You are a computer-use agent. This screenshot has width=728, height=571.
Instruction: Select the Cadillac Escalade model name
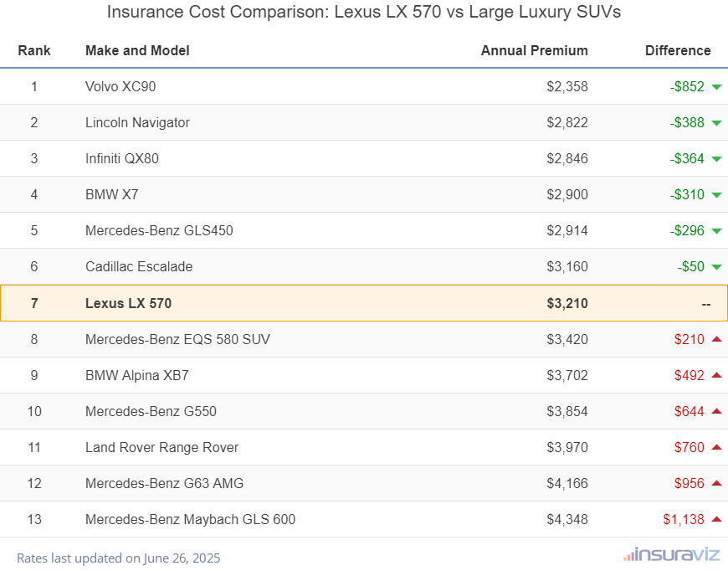click(139, 267)
